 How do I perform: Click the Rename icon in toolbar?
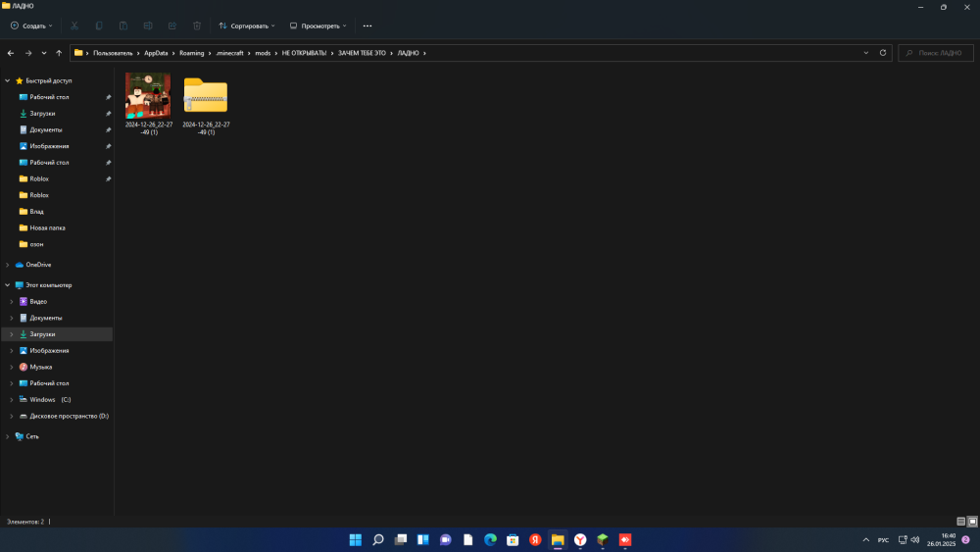[148, 25]
